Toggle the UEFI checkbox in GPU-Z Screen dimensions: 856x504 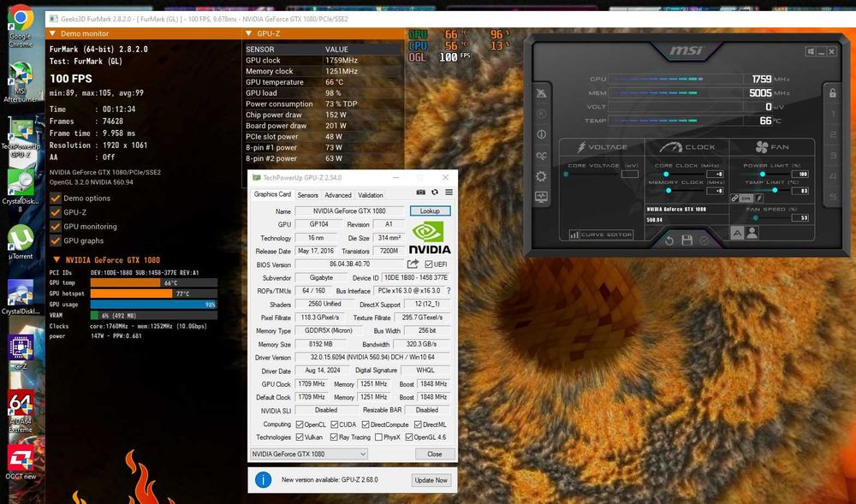coord(429,264)
